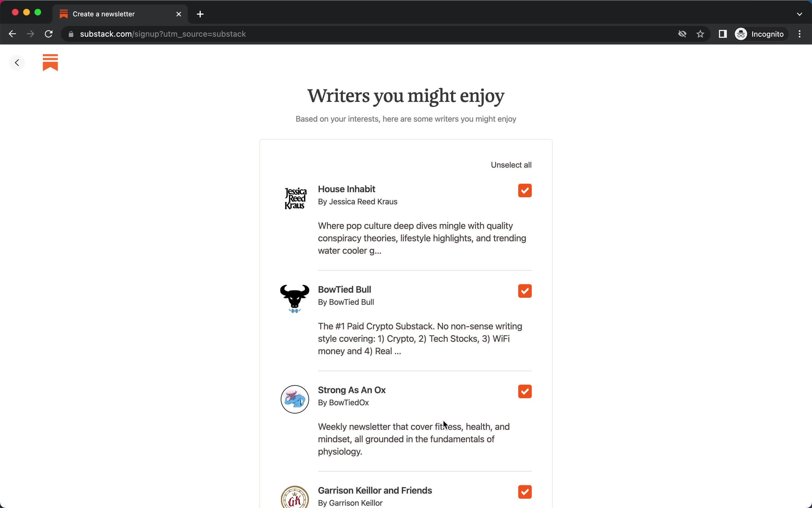Click By Garrison Keillor byline
Image resolution: width=812 pixels, height=508 pixels.
[350, 503]
